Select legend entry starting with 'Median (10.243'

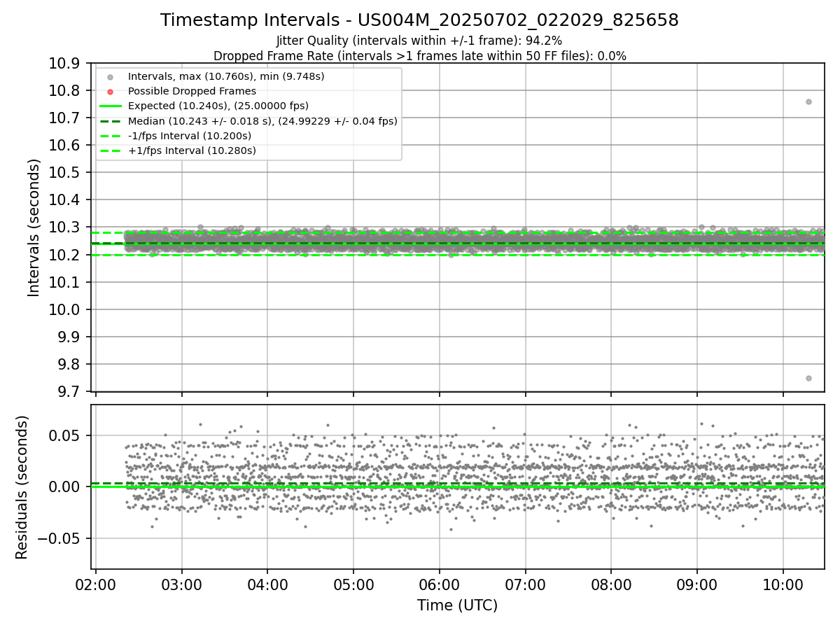coord(262,121)
